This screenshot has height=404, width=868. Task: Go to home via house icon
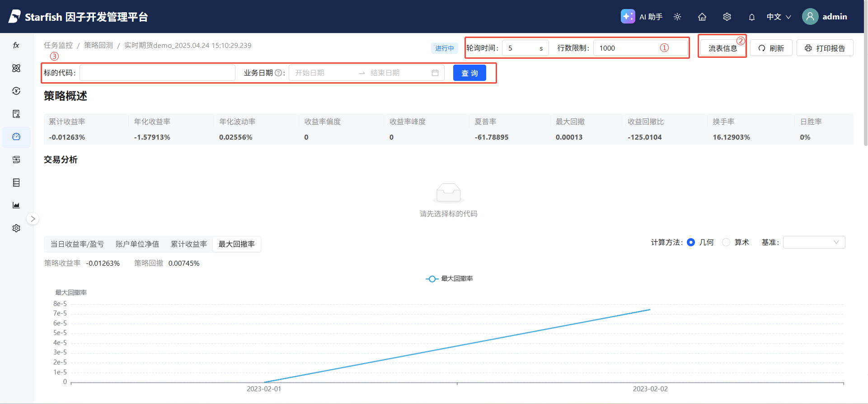702,17
